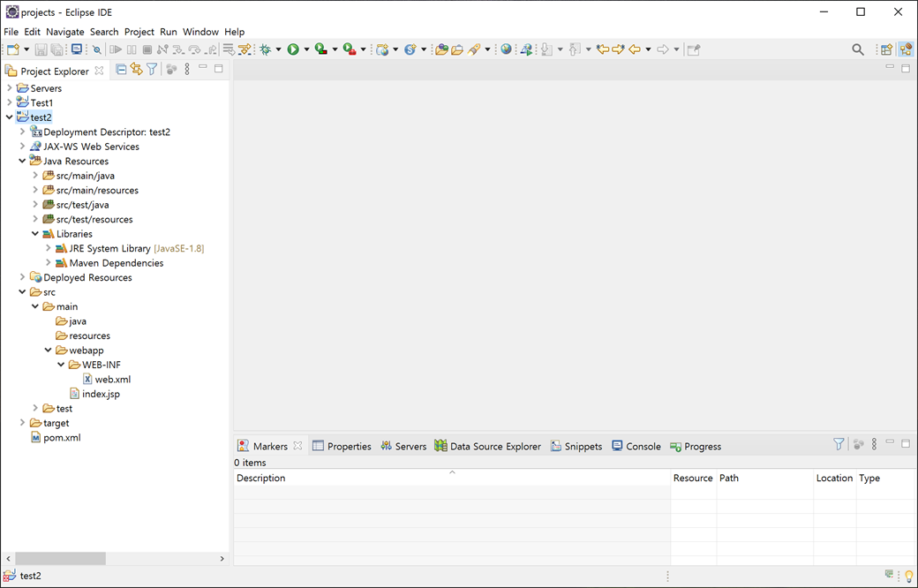Screen dimensions: 918x588
Task: Open Markers view filter funnel icon
Action: (839, 444)
